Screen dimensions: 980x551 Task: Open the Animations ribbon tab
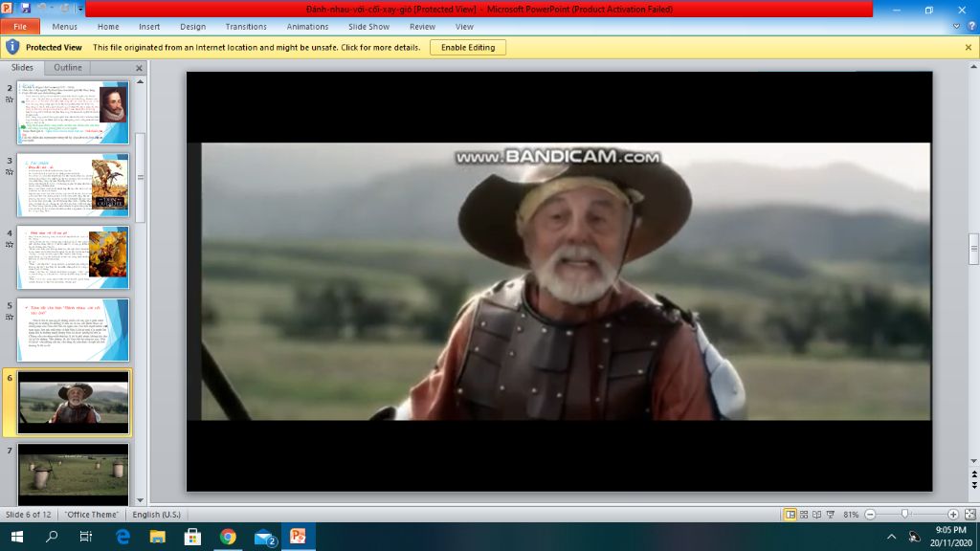tap(307, 26)
